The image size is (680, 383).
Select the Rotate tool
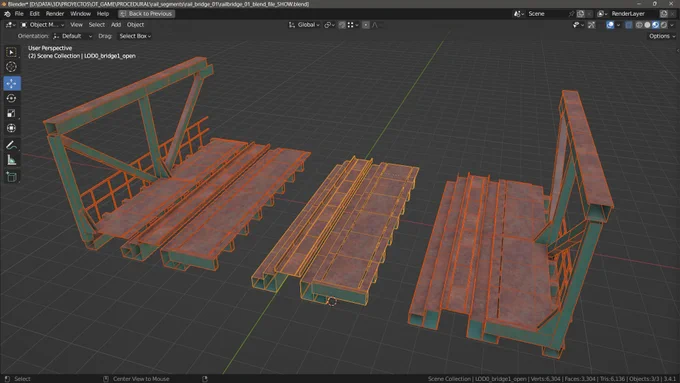coord(12,98)
